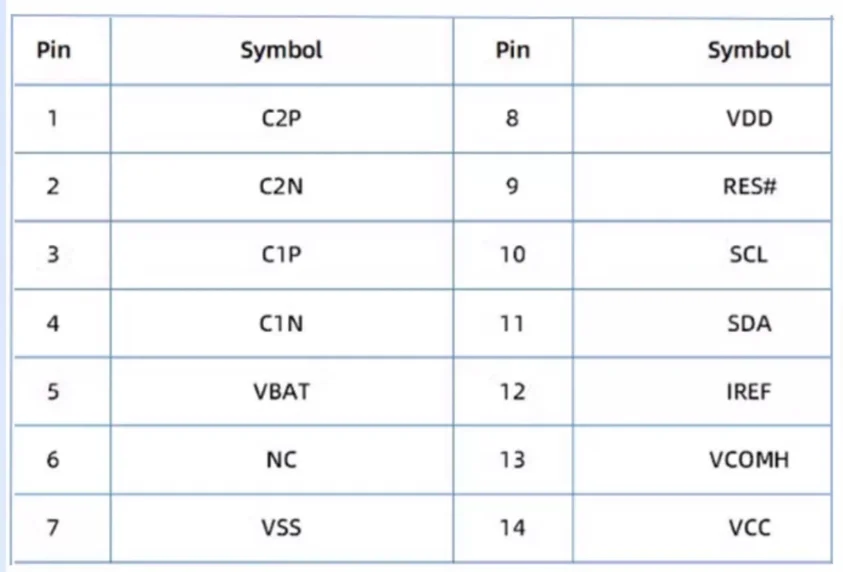Click the C1P symbol entry
Viewport: 843px width, 572px height.
pos(282,255)
